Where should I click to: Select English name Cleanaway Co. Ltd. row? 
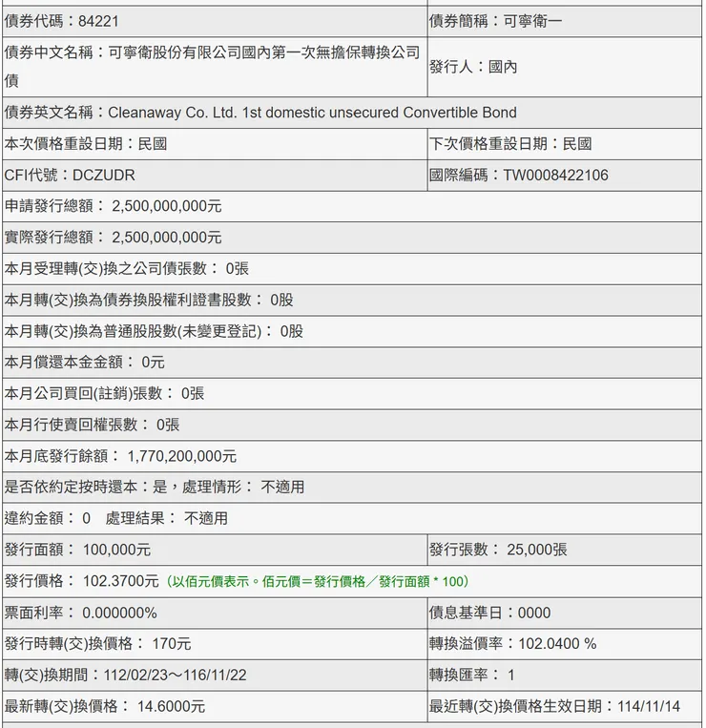coord(352,113)
